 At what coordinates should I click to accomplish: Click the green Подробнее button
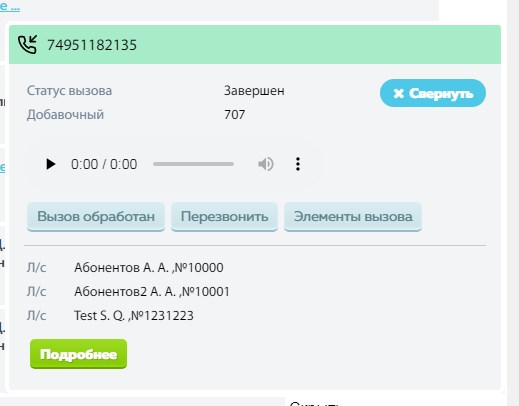(78, 354)
